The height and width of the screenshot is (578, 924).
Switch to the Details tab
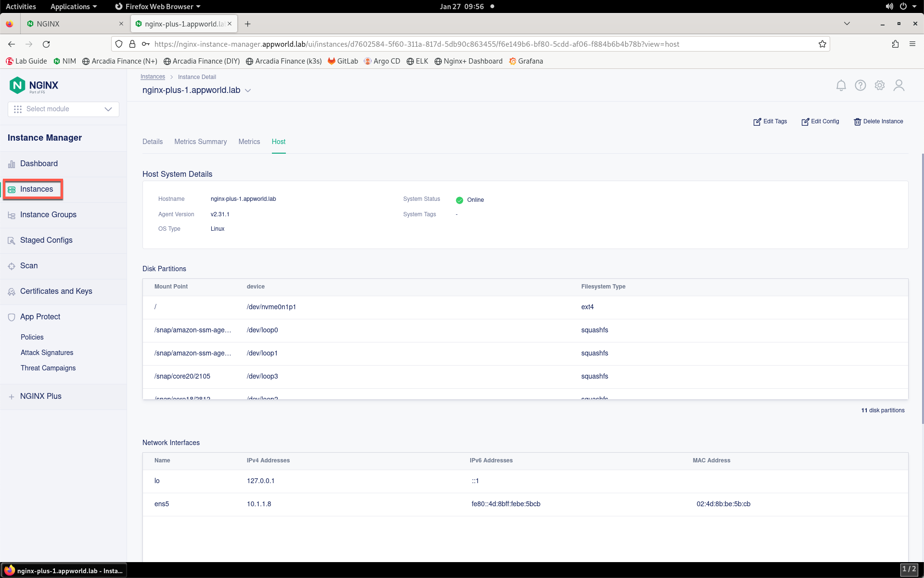pos(153,142)
